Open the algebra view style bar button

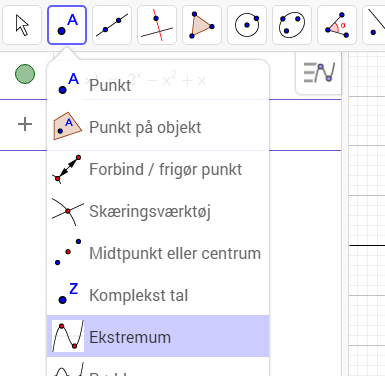(319, 73)
